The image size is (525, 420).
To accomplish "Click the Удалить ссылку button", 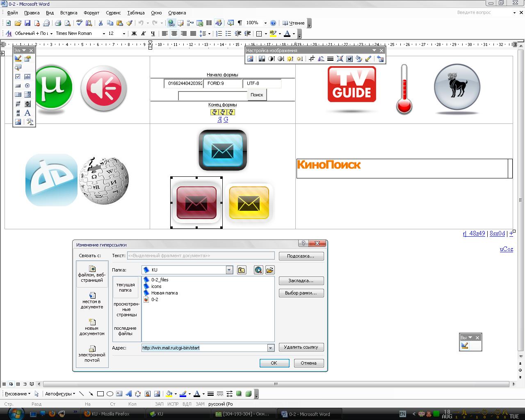I will (x=301, y=347).
